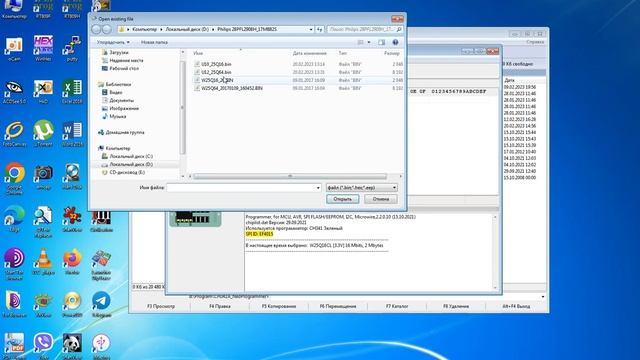The image size is (640, 360).
Task: Open FotoCanvas desktop icon
Action: point(14,134)
